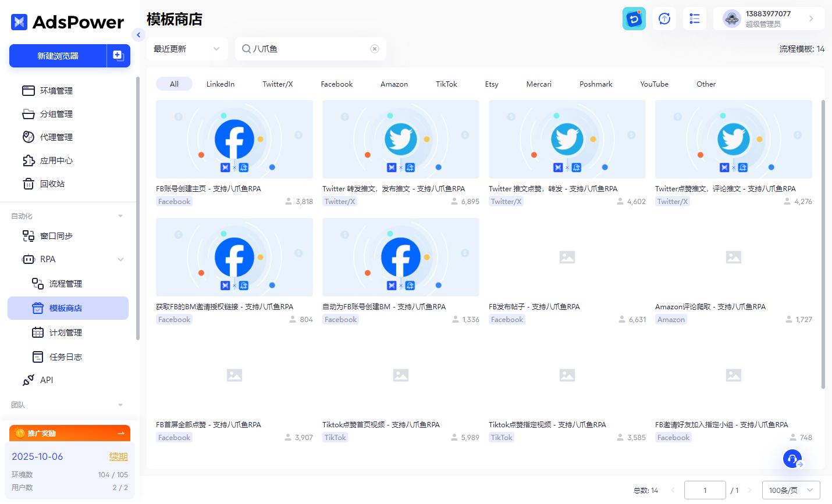
Task: Click the arrow on 推广奖励 banner
Action: coord(121,433)
